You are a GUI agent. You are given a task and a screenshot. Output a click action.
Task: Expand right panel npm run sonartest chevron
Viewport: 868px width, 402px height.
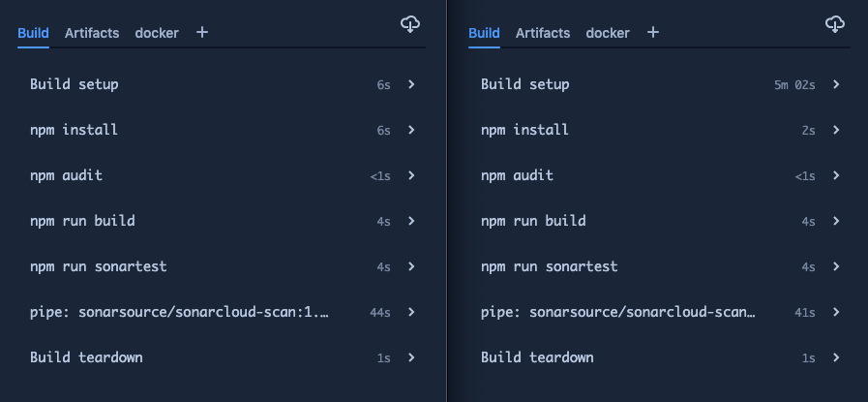click(836, 266)
